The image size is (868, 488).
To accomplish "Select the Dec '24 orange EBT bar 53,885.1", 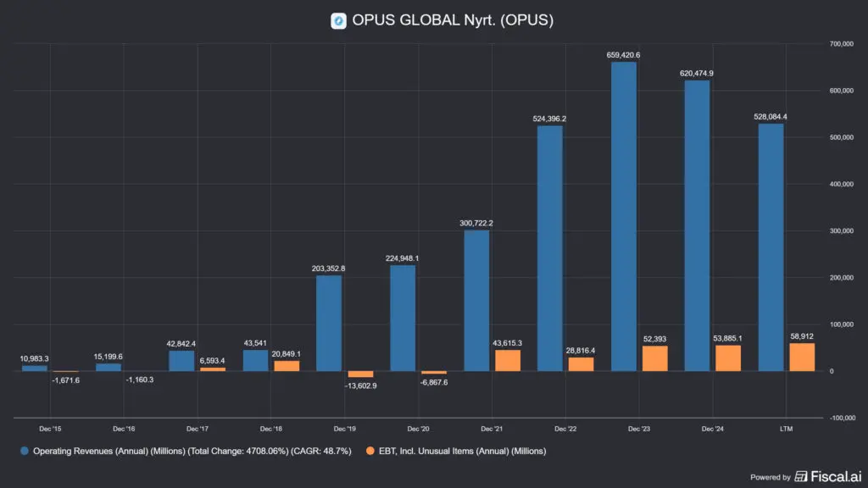I will coord(728,358).
